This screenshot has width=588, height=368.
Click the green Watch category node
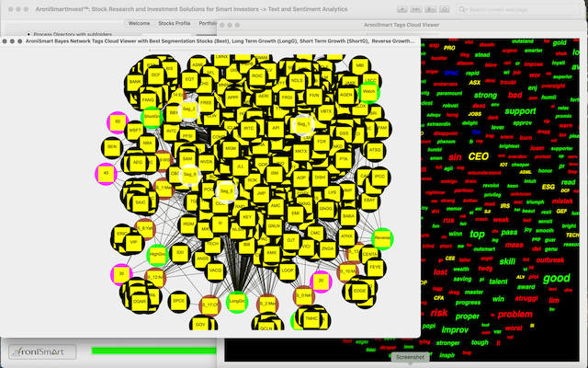click(x=368, y=92)
